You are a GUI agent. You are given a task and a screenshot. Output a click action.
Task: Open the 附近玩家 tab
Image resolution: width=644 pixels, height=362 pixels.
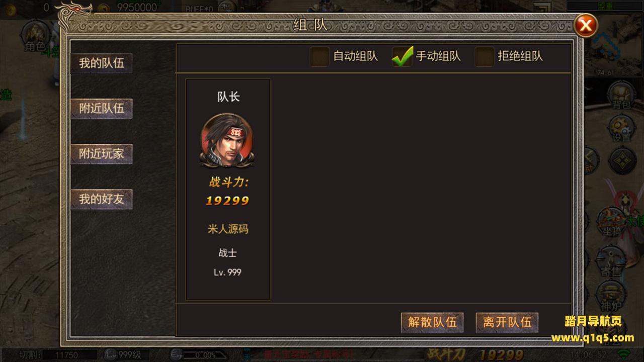[102, 154]
